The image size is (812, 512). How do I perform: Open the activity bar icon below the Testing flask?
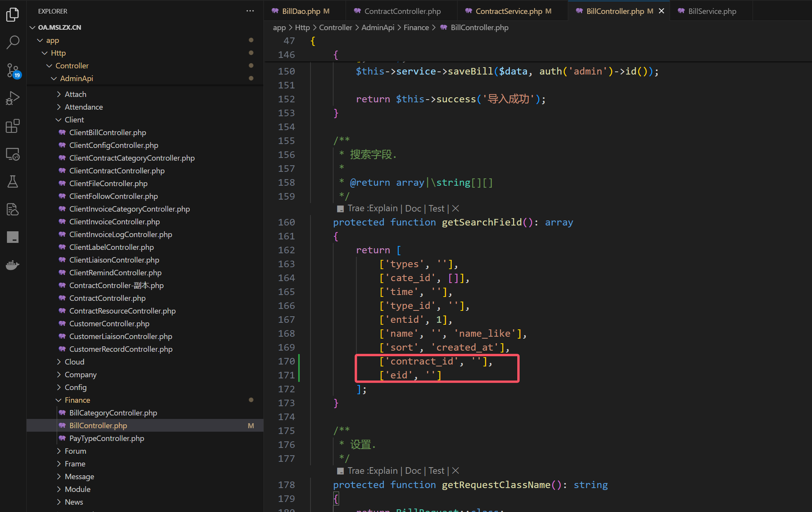13,209
